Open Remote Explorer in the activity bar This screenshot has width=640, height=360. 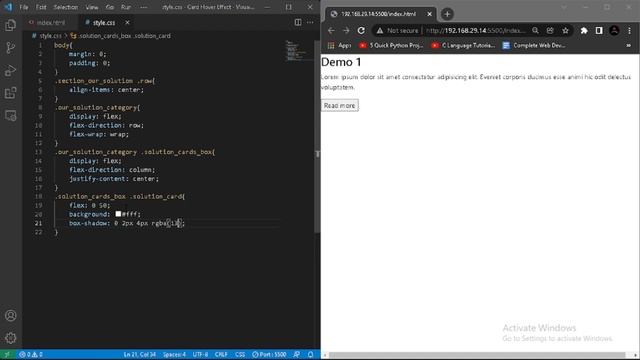click(x=11, y=116)
